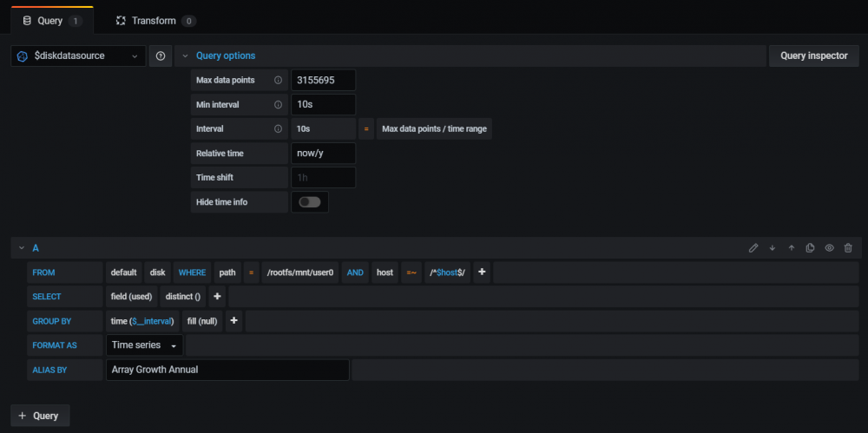The width and height of the screenshot is (868, 433).
Task: Edit query A name with pencil icon
Action: click(x=753, y=248)
